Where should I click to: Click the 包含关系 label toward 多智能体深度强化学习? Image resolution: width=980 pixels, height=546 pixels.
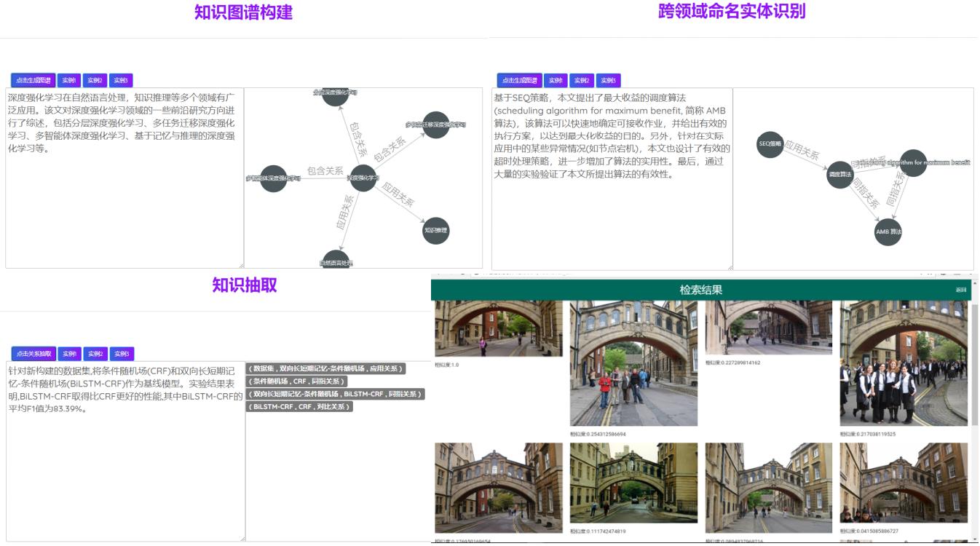click(325, 171)
